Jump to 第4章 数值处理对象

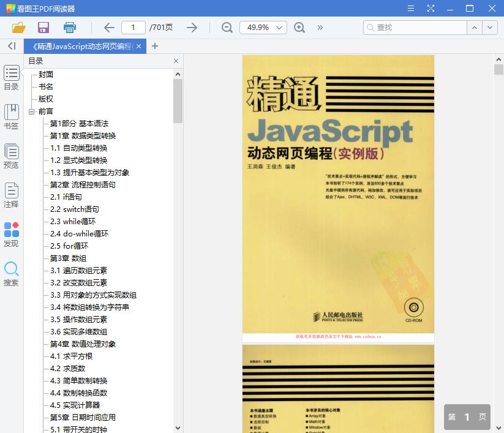tap(83, 344)
